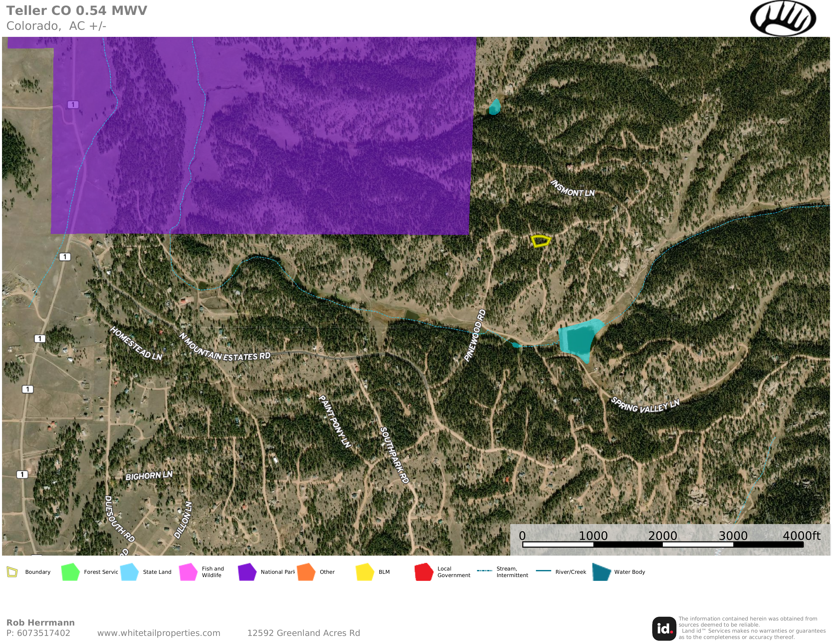833x644 pixels.
Task: Click the yellow BLM legend swatch
Action: coord(365,572)
